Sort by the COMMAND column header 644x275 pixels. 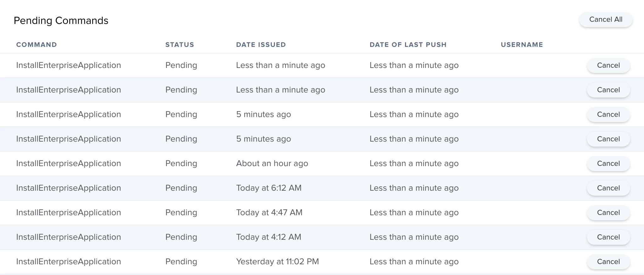[x=37, y=45]
